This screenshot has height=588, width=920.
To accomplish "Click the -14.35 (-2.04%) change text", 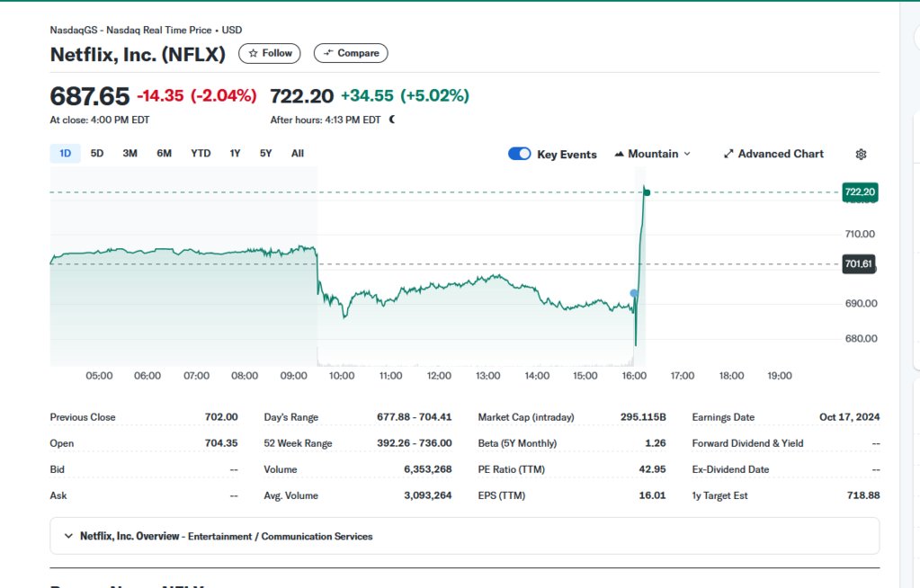I will pos(197,95).
